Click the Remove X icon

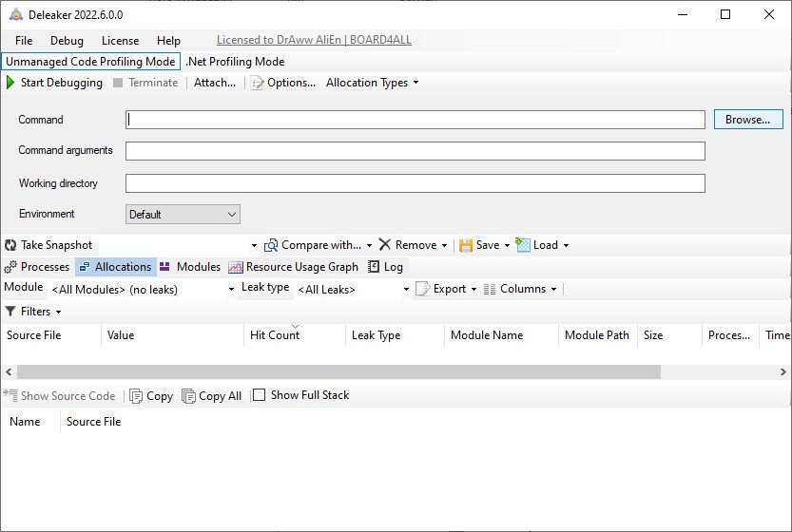click(385, 245)
